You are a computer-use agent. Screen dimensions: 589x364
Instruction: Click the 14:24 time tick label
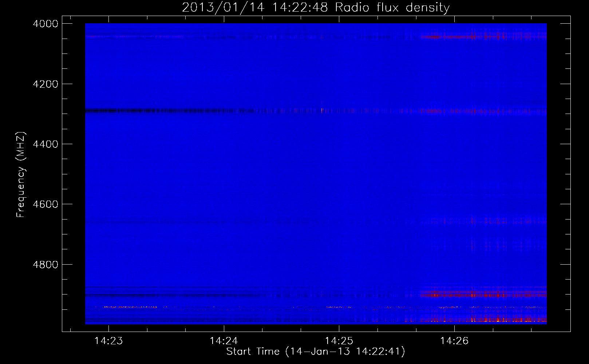(x=224, y=341)
